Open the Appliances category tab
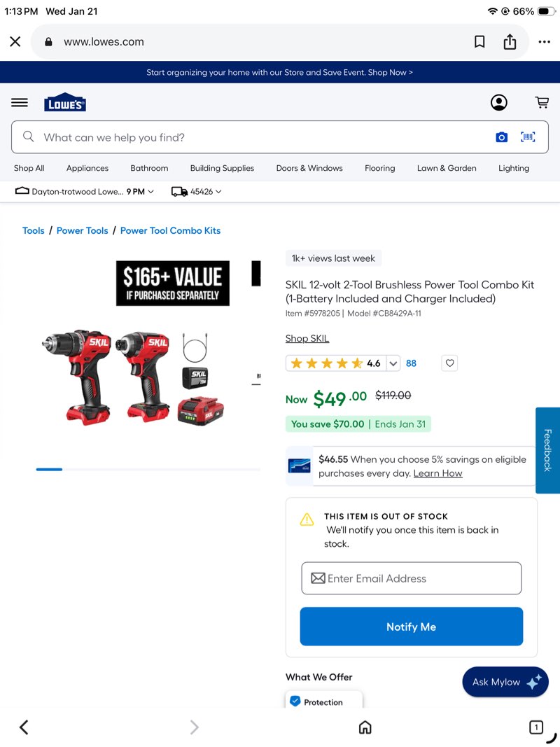The image size is (560, 747). (x=87, y=168)
